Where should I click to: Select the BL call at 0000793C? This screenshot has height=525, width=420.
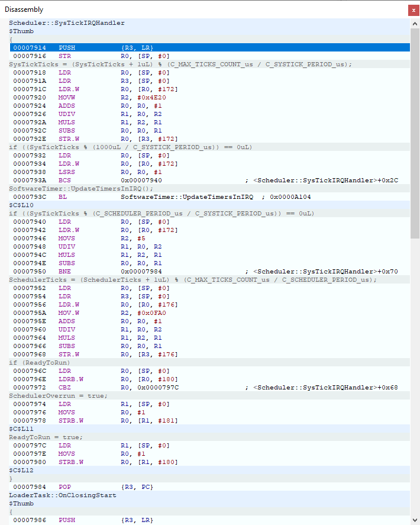coord(209,197)
